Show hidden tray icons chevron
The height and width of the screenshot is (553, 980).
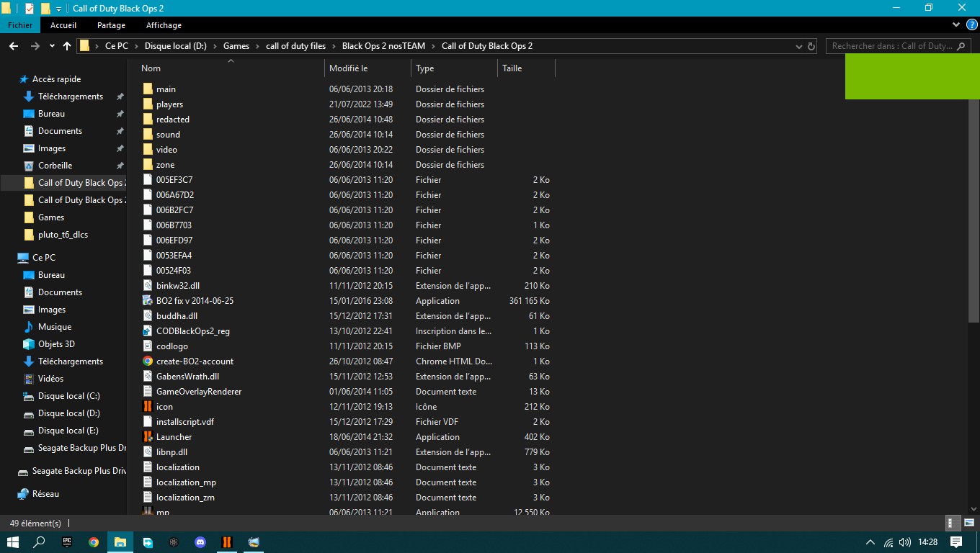tap(870, 542)
